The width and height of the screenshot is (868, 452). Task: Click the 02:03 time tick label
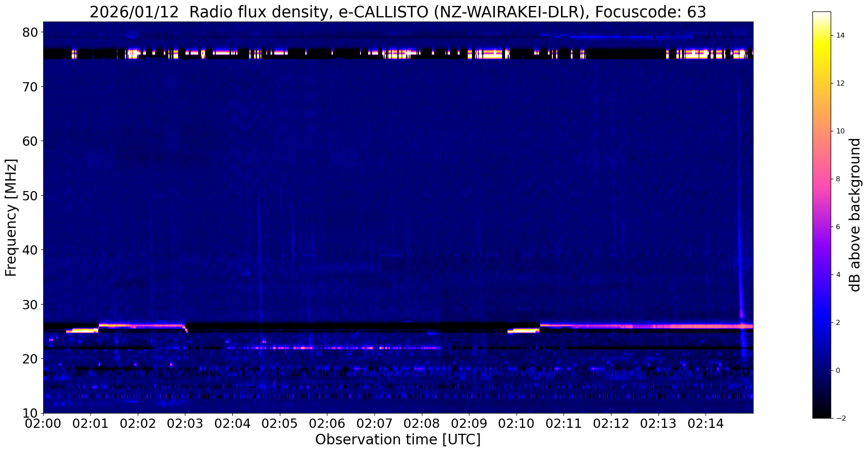[x=185, y=423]
